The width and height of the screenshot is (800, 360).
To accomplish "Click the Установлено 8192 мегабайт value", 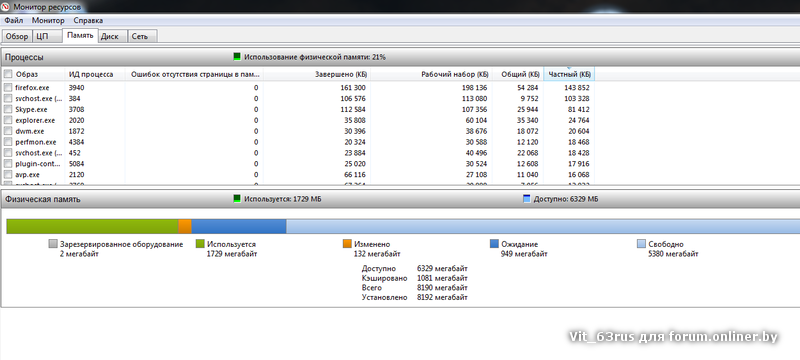I will click(442, 297).
